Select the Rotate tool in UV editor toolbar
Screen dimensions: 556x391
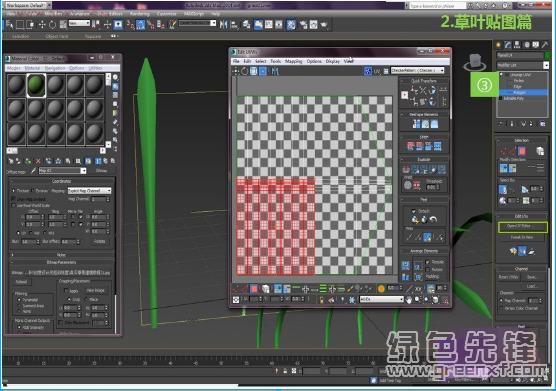[245, 71]
